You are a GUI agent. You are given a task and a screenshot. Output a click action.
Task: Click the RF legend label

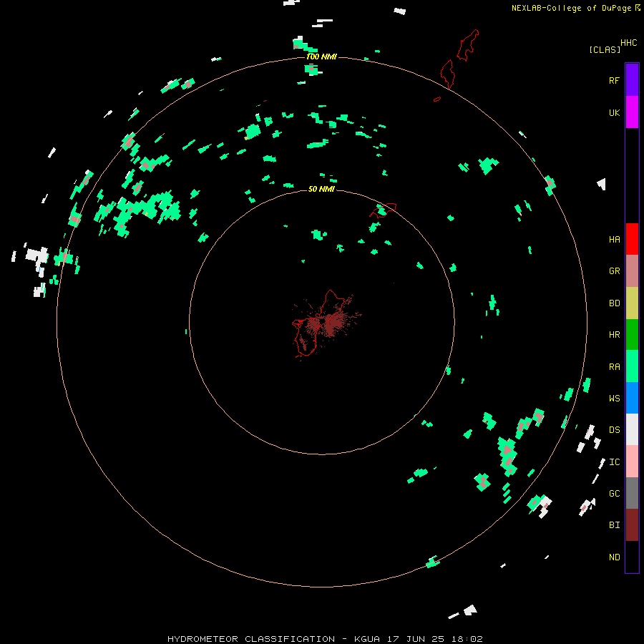[x=614, y=80]
